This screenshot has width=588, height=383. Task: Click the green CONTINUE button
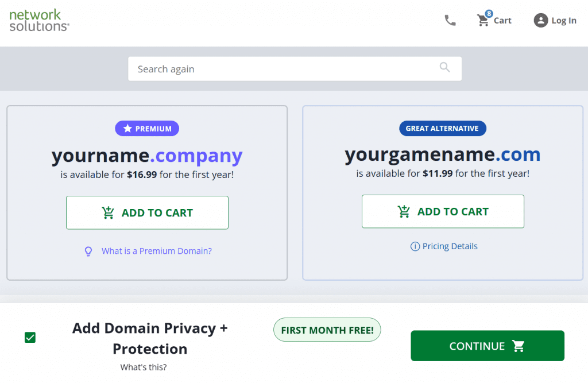coord(488,346)
